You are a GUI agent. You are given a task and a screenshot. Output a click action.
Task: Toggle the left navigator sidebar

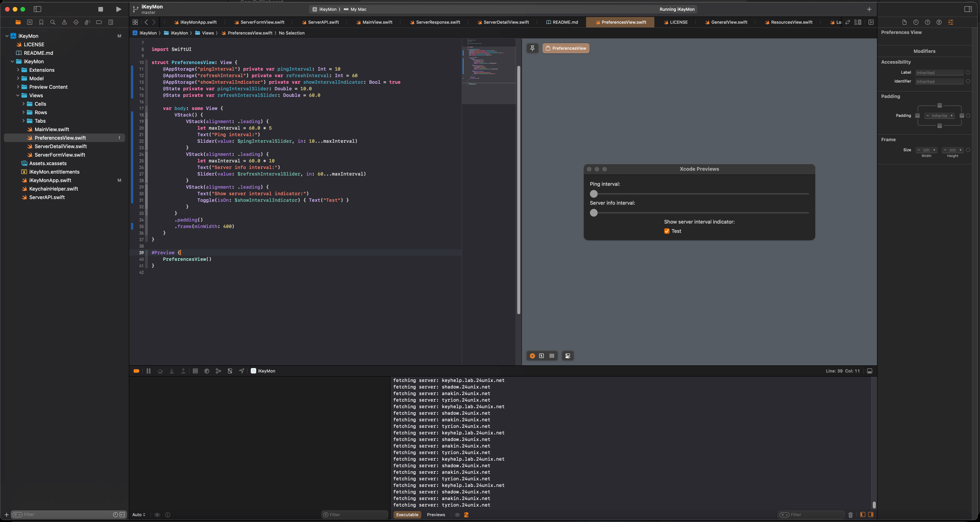(x=37, y=9)
